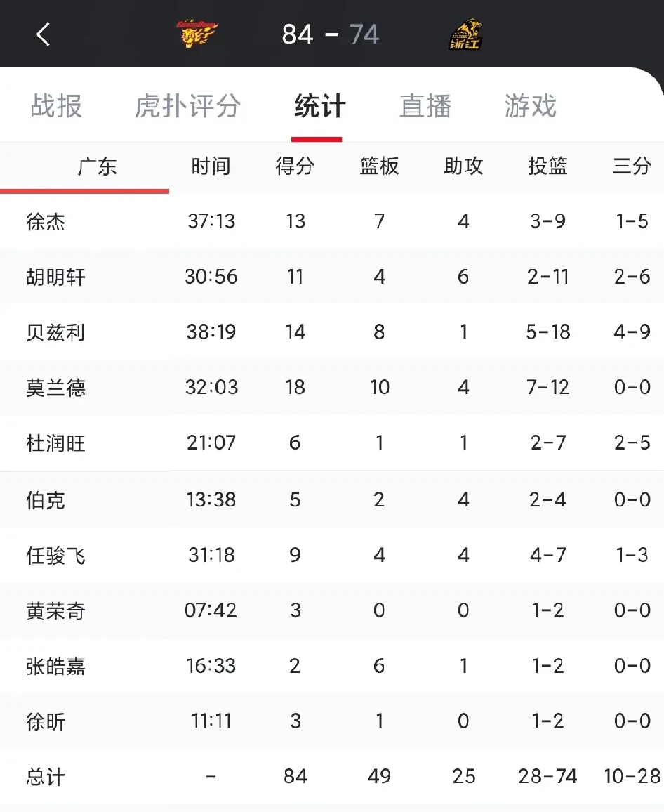
Task: Open the 直播 tab
Action: coord(425,107)
